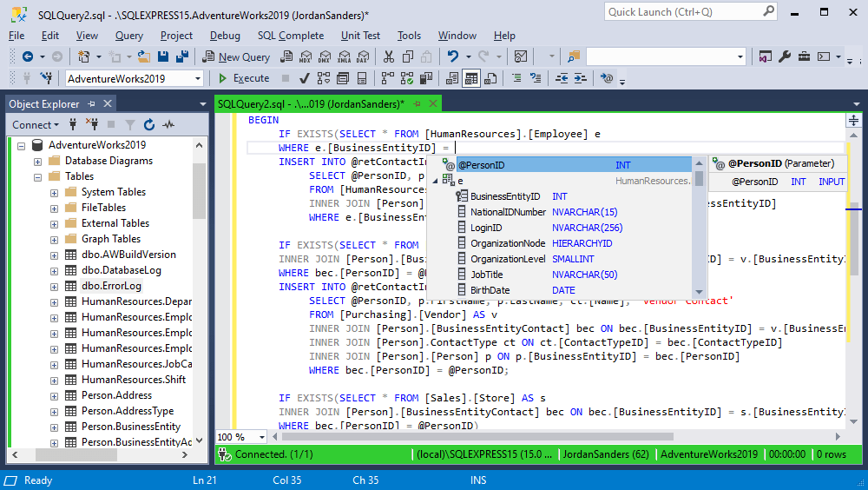
Task: Select @PersonID suggestion in completion list
Action: point(566,164)
